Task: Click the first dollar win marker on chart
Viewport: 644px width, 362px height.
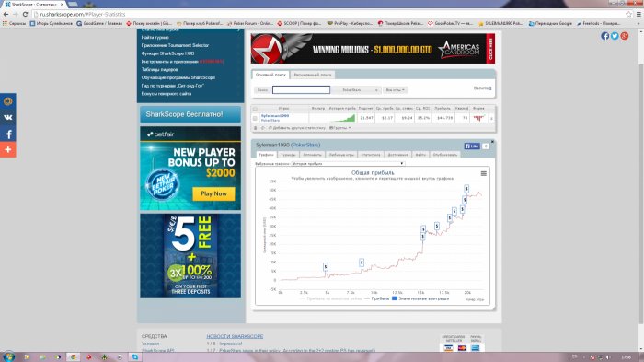Action: tap(326, 267)
